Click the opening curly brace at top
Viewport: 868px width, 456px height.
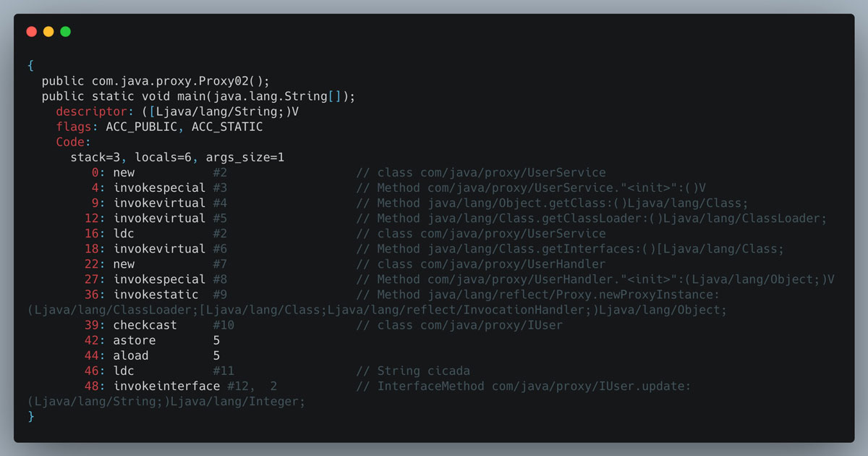click(x=30, y=66)
